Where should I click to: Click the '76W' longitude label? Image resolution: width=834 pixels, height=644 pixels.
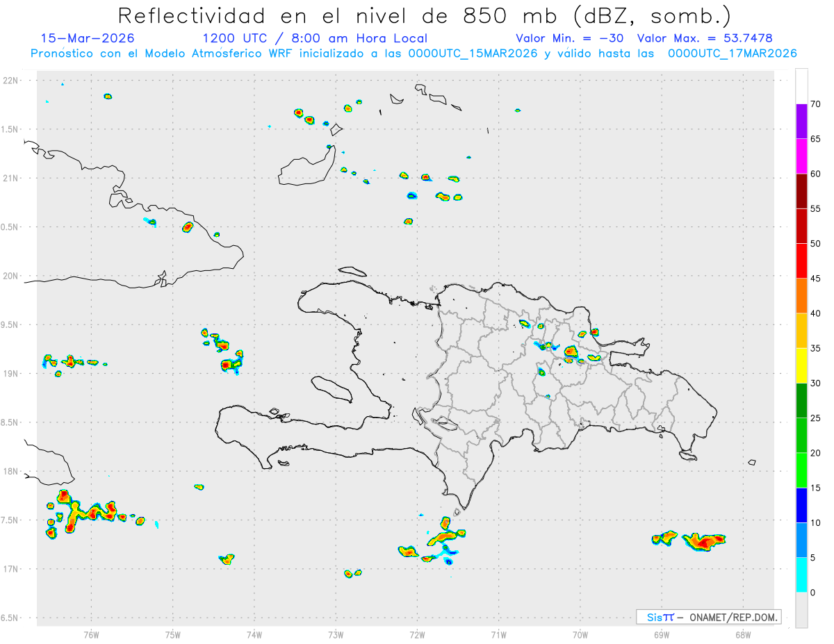click(91, 635)
